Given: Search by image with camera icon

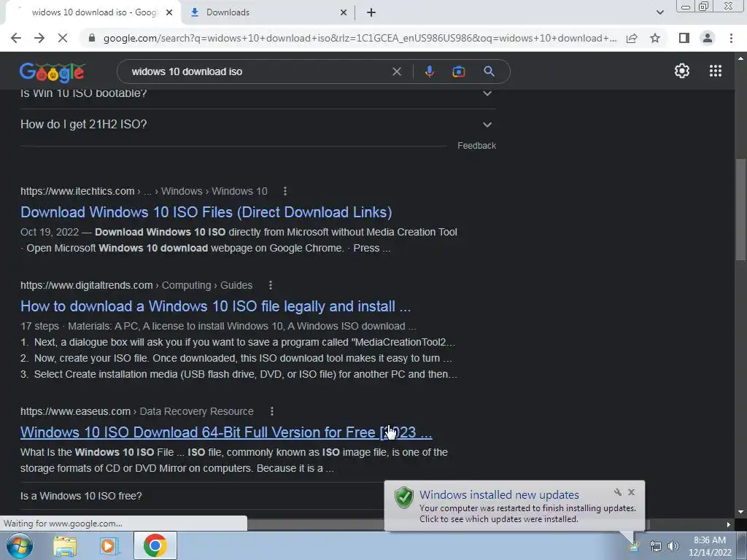Looking at the screenshot, I should [458, 71].
